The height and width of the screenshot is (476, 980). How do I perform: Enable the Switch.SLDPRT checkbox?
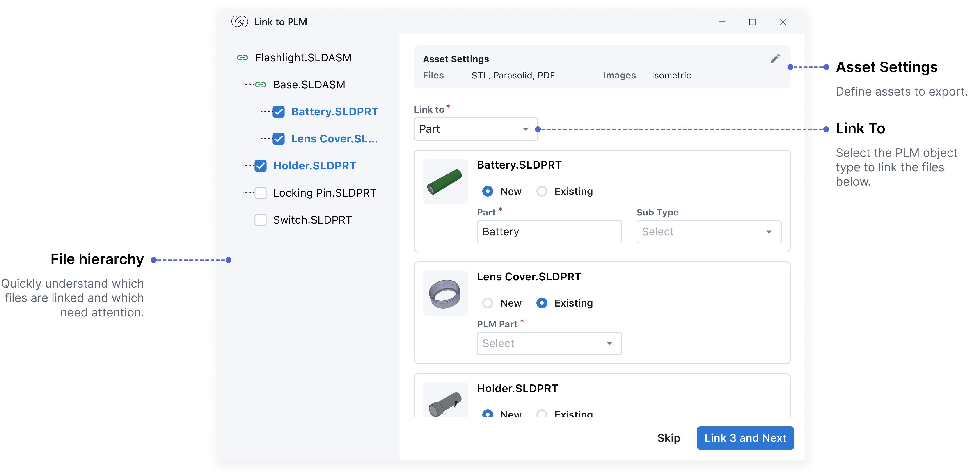pos(261,220)
